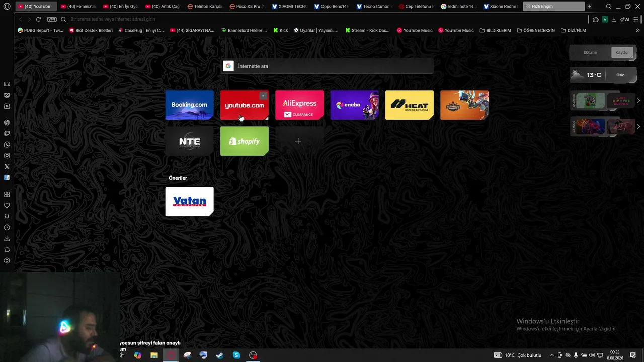Open the extensions cube icon
644x362 pixels.
[x=596, y=19]
